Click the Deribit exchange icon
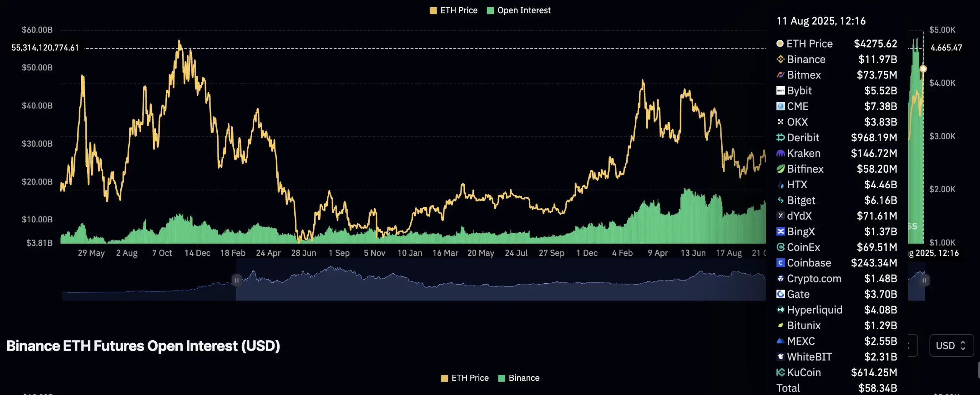The height and width of the screenshot is (395, 980). [780, 137]
